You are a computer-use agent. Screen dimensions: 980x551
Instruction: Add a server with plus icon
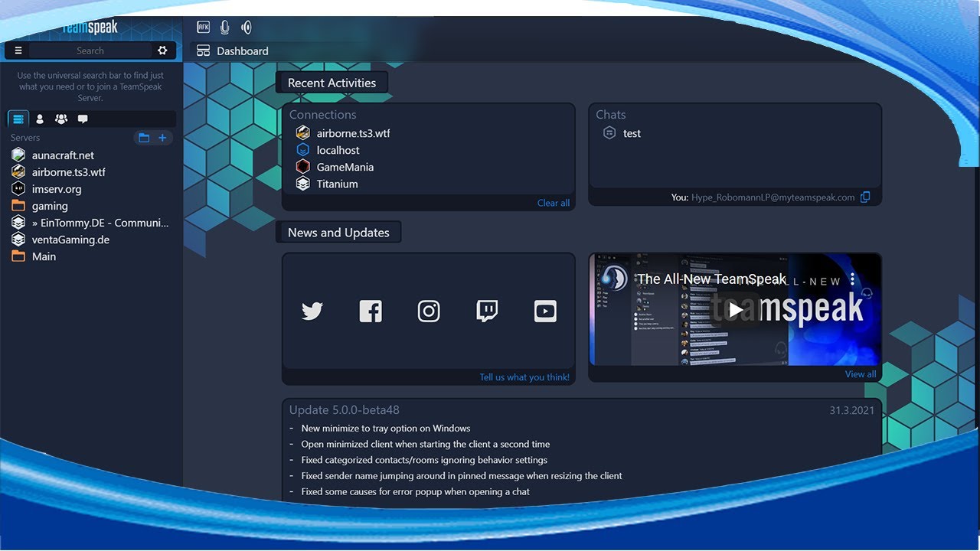(162, 138)
